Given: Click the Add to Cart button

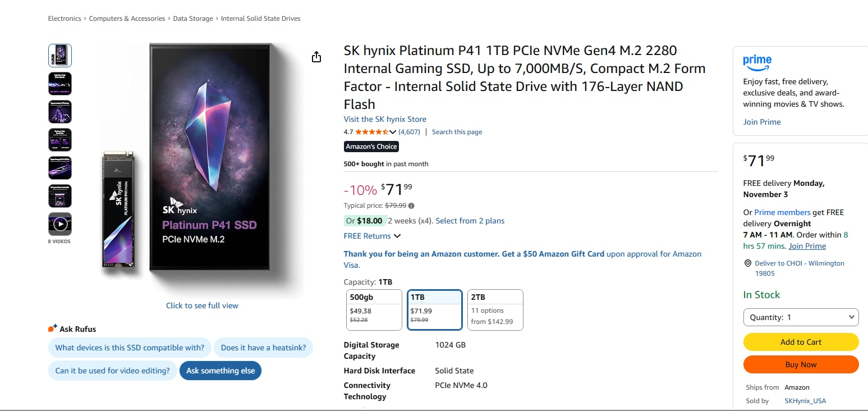Looking at the screenshot, I should [801, 342].
